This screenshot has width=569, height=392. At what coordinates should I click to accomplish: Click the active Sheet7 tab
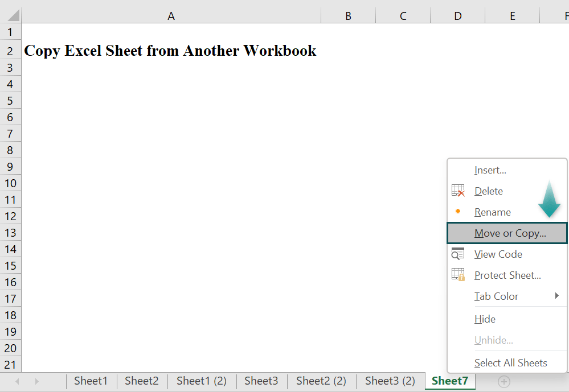point(449,381)
